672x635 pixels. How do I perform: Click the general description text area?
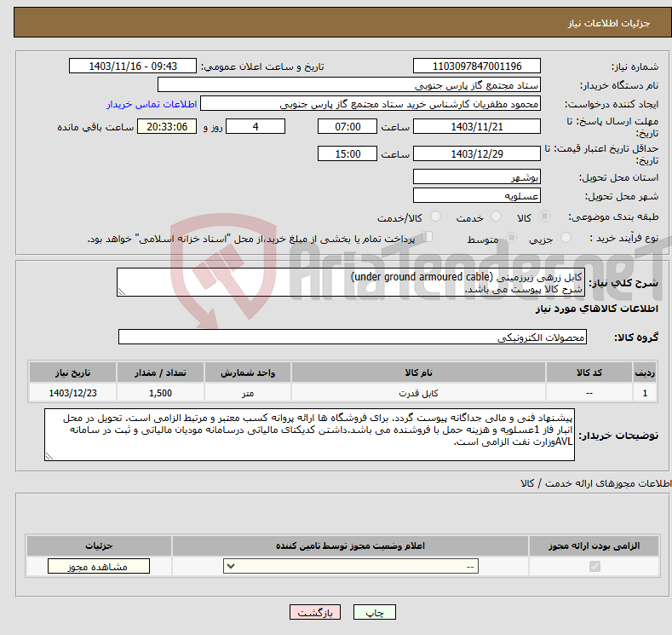click(x=351, y=282)
